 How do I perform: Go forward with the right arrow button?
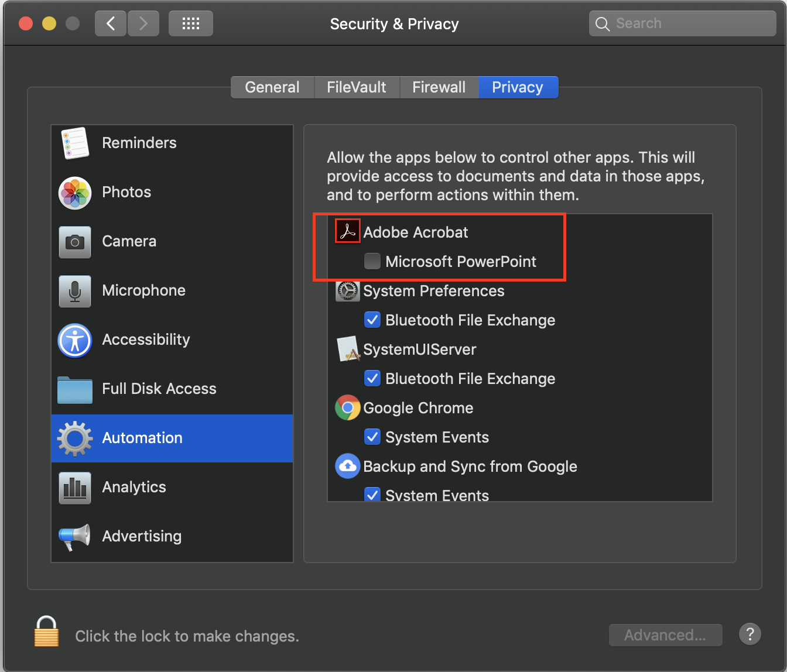(143, 23)
